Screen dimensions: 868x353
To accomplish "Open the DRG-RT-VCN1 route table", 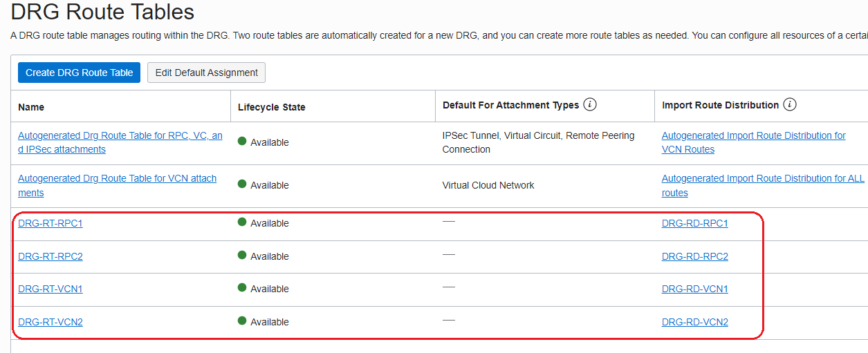I will click(x=50, y=289).
